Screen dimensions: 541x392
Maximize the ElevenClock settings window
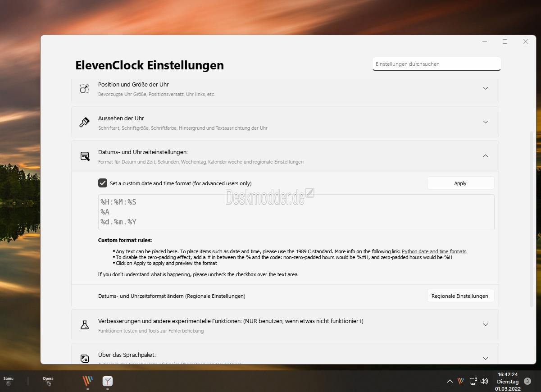(505, 41)
